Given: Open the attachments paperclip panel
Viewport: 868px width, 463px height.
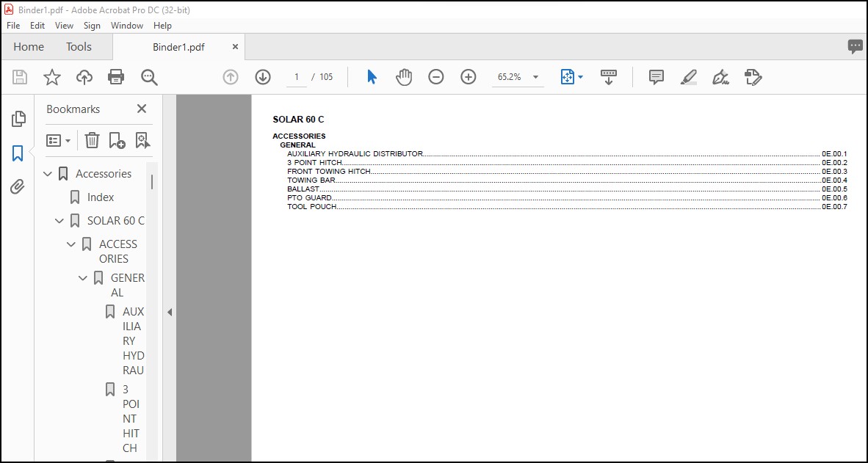Looking at the screenshot, I should [18, 187].
